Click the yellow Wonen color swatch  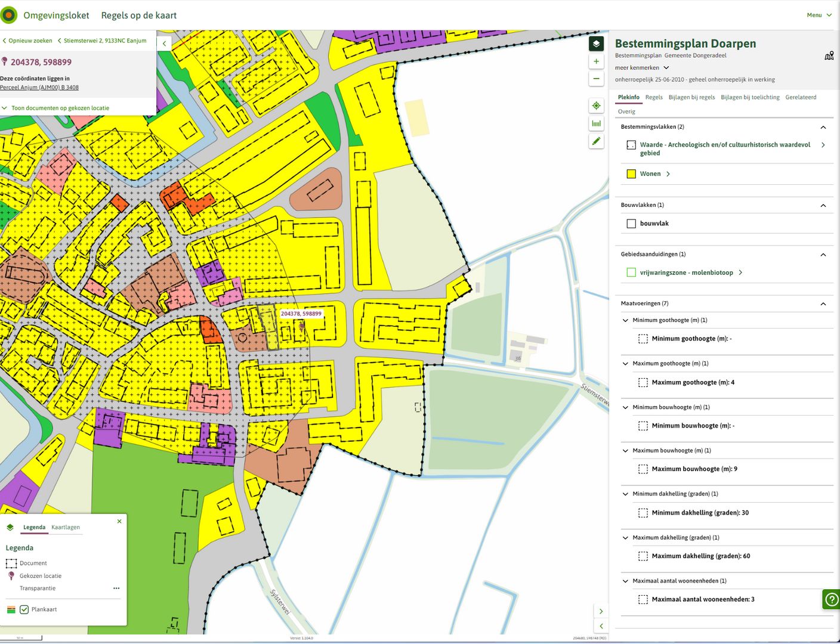tap(631, 174)
